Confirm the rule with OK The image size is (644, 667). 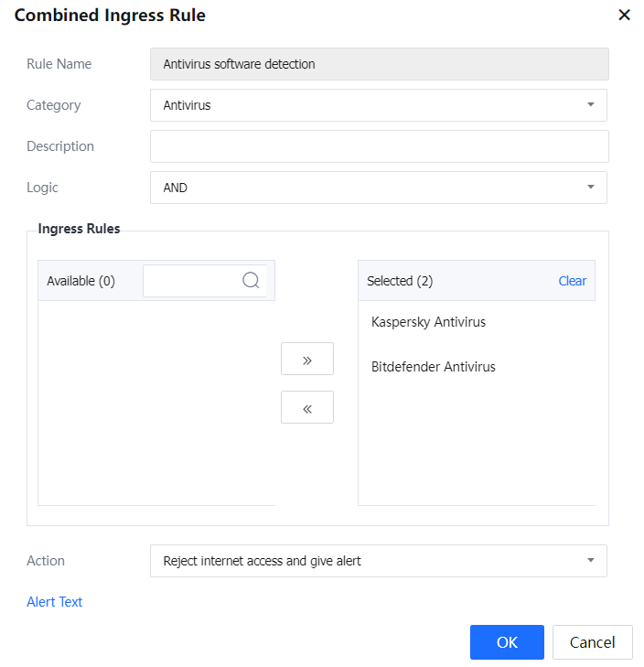[507, 642]
